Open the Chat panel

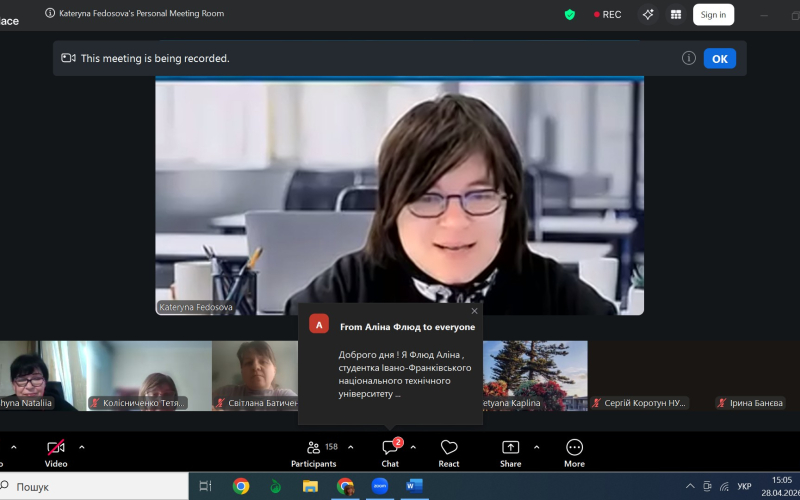click(390, 452)
